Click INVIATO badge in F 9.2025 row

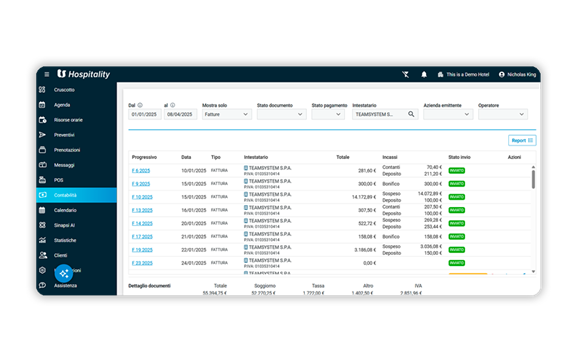pyautogui.click(x=457, y=184)
